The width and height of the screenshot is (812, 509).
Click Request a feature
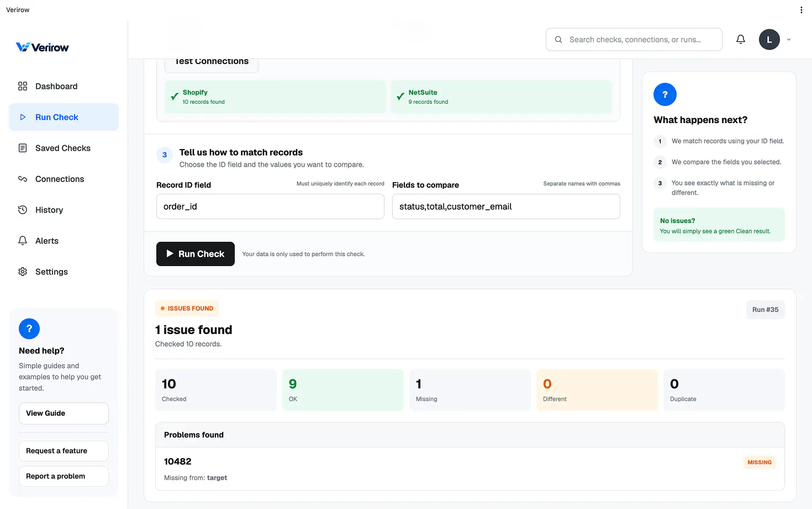click(64, 451)
